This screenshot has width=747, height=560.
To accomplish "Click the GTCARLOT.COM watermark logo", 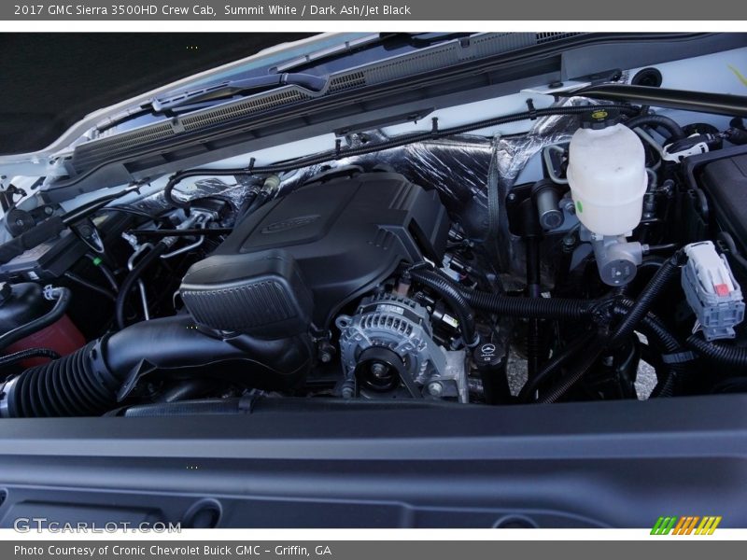I will point(97,525).
